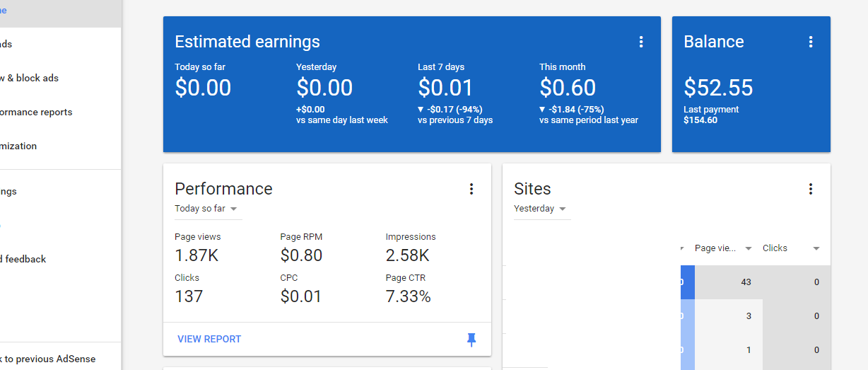Click the Clicks 137 metric
The image size is (868, 370).
click(x=189, y=296)
